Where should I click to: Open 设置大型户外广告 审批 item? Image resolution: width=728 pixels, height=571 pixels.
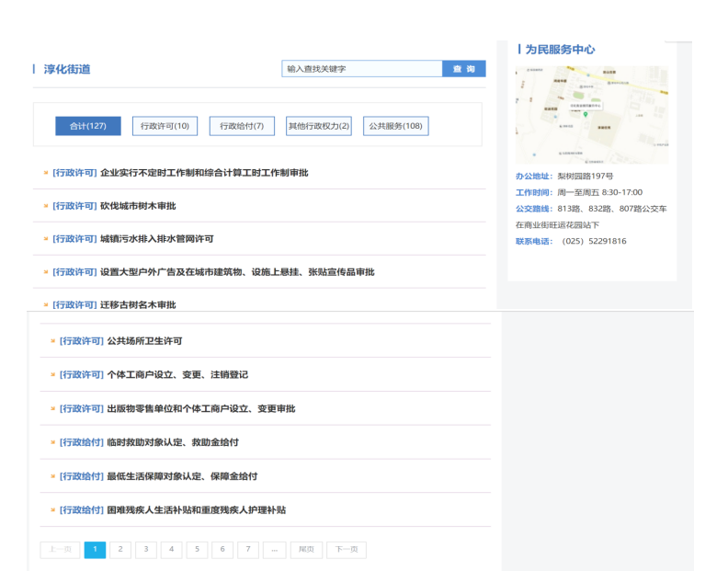click(237, 272)
